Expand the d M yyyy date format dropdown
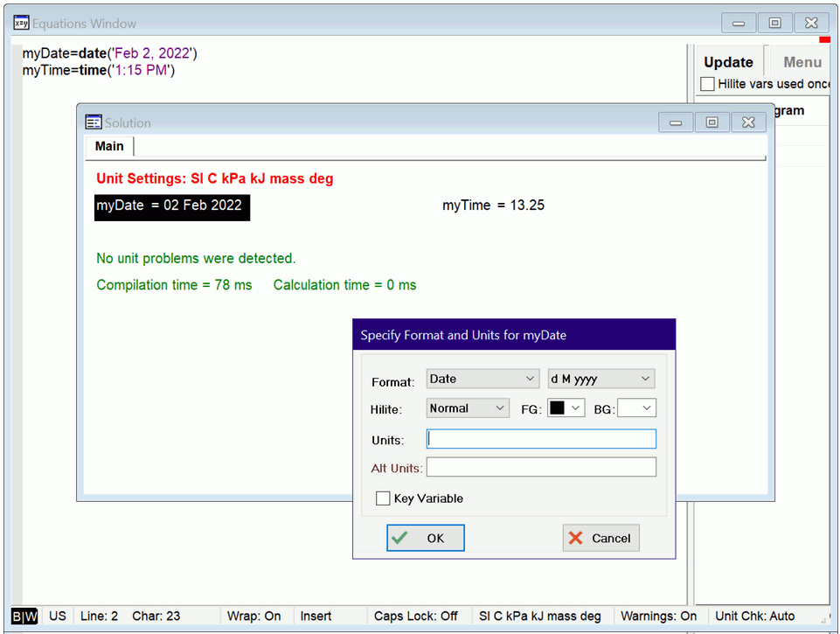Viewport: 840px width, 634px height. [600, 379]
